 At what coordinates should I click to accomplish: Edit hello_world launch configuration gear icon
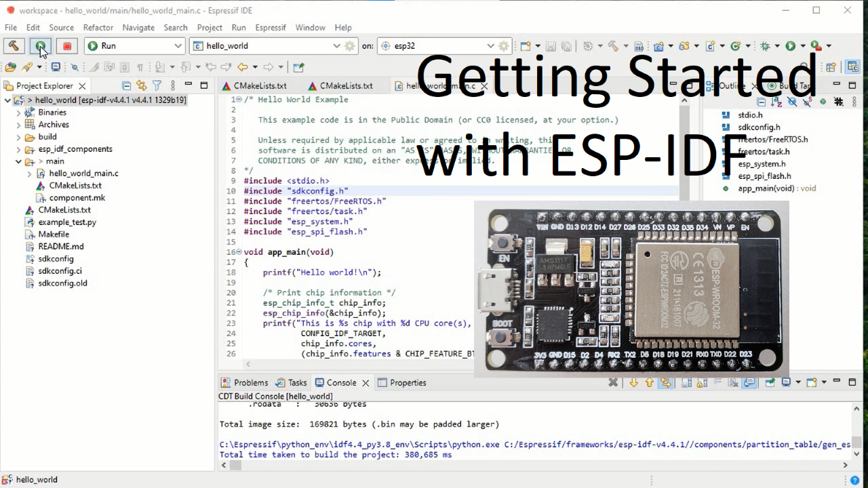click(x=350, y=46)
